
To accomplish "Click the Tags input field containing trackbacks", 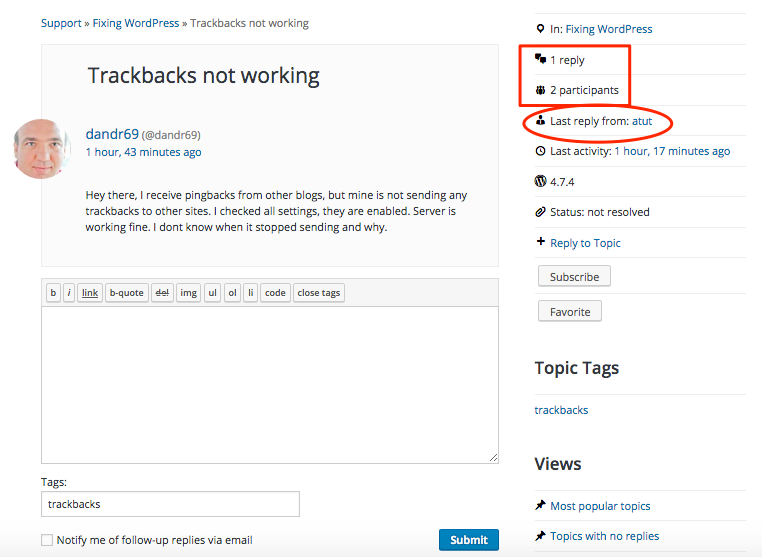I will click(x=170, y=504).
